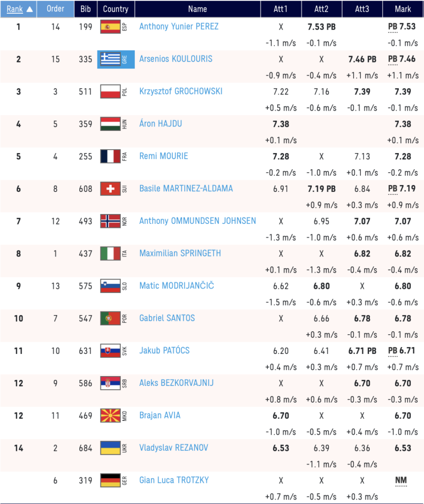Click the Poland flag icon
The image size is (424, 504).
coord(110,92)
